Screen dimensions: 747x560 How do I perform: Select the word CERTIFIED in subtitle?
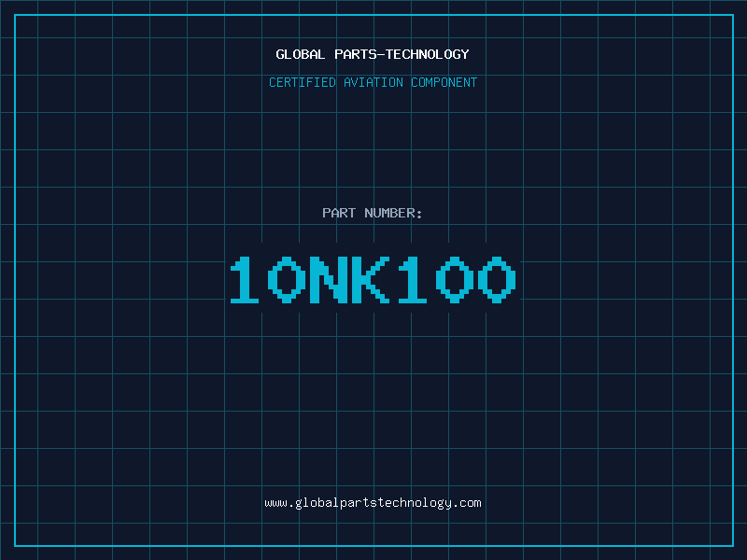303,82
